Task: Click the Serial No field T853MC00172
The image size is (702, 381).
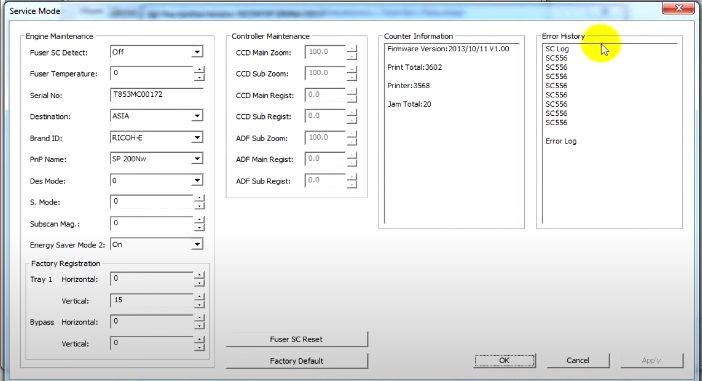Action: coord(156,95)
